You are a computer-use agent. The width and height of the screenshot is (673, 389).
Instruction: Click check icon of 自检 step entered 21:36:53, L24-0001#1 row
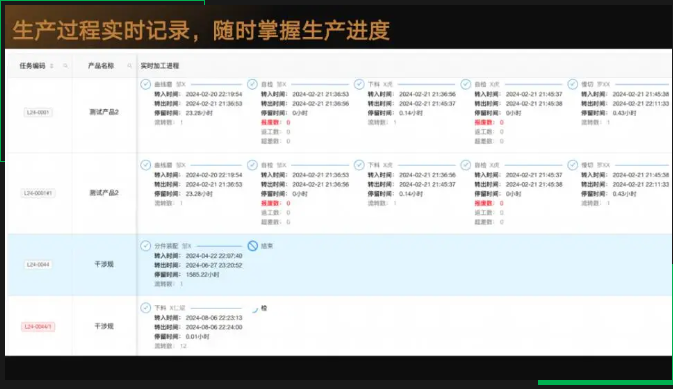(x=252, y=165)
